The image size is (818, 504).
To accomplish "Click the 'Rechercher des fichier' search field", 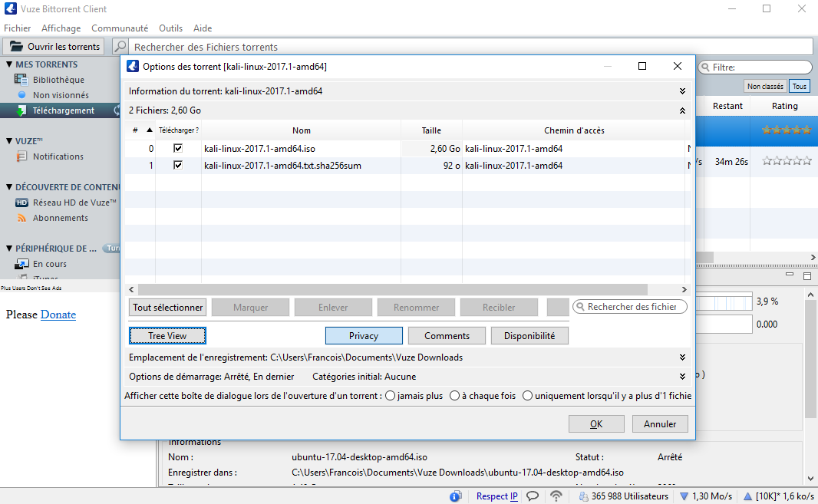I will [631, 307].
